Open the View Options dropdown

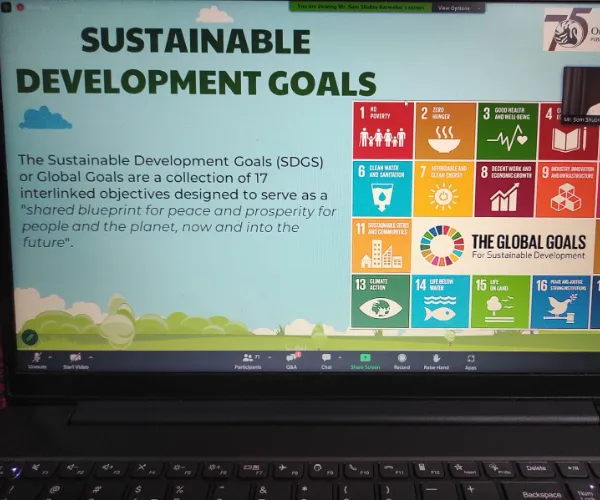[x=458, y=8]
